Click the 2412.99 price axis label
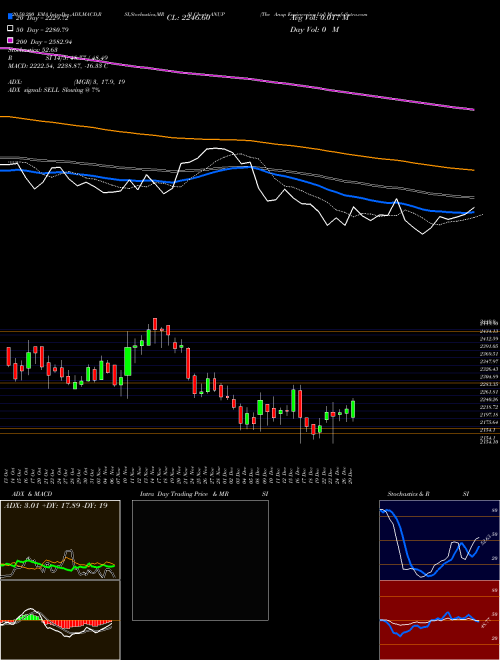500x660 pixels. pos(489,339)
